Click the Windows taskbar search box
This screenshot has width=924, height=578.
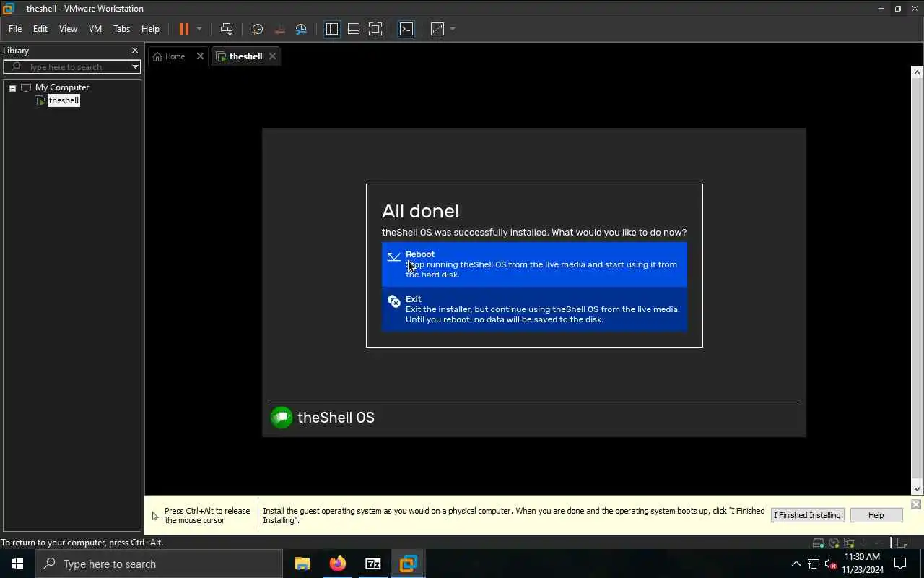point(159,564)
